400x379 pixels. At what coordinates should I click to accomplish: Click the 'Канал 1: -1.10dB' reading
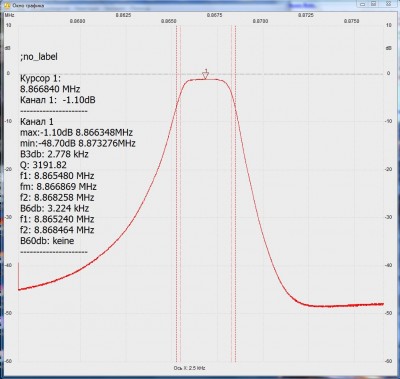point(58,100)
